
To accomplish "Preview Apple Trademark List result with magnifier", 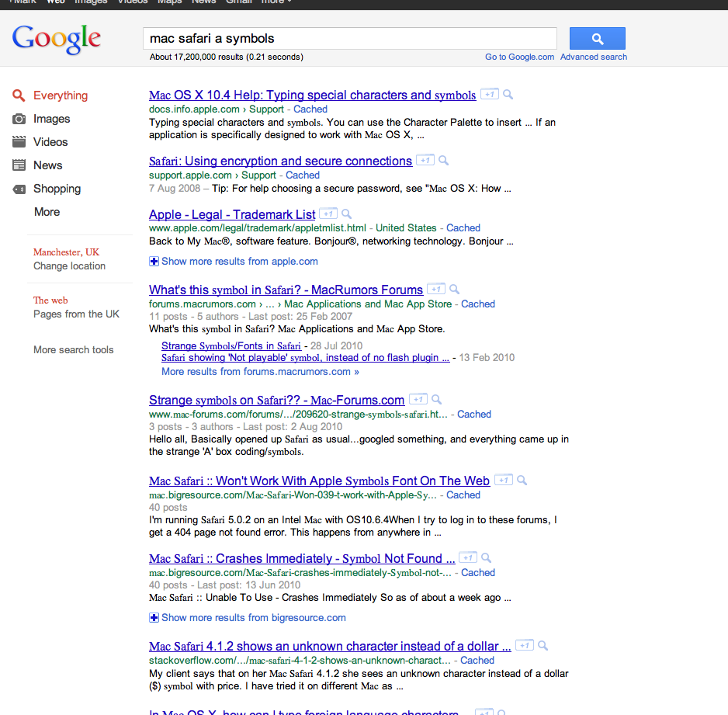I will click(346, 214).
